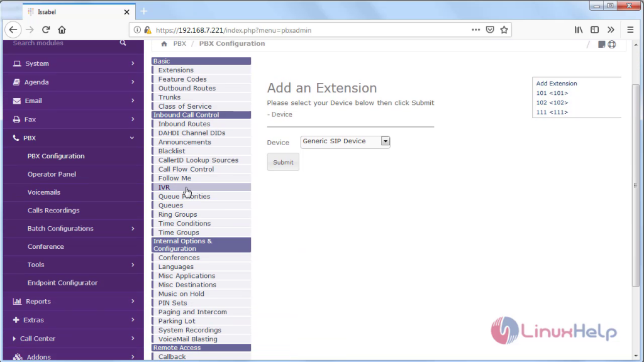Open Conference in sidebar
This screenshot has height=362, width=644.
(x=45, y=246)
